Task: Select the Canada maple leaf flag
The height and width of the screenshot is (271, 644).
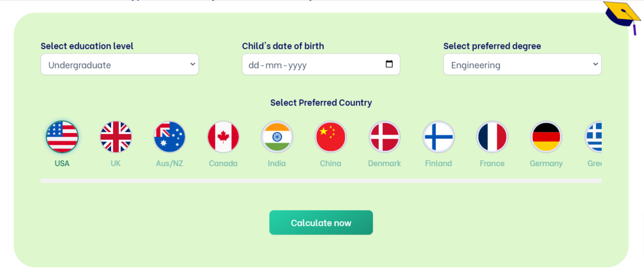Action: click(223, 137)
